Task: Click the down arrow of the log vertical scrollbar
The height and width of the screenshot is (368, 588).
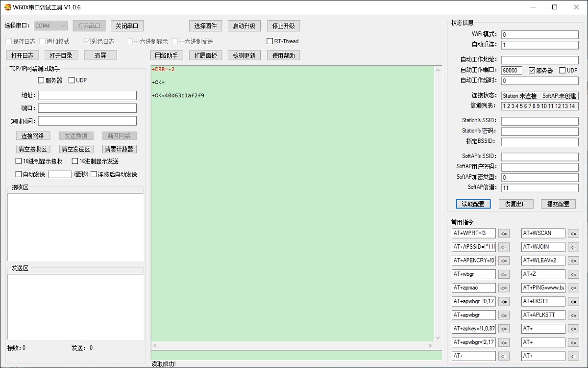Action: [438, 338]
